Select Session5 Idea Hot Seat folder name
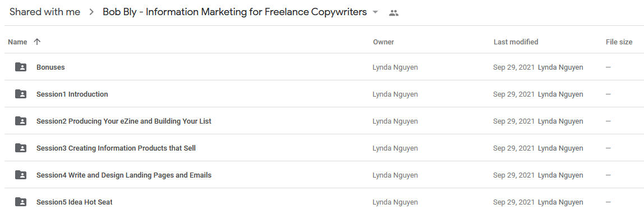Image resolution: width=644 pixels, height=213 pixels. click(x=75, y=202)
